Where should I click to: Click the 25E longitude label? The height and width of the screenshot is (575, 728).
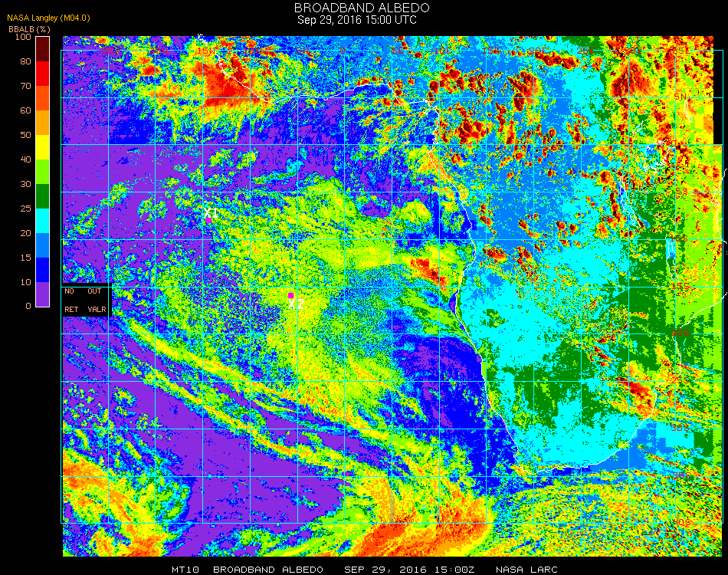coord(585,51)
